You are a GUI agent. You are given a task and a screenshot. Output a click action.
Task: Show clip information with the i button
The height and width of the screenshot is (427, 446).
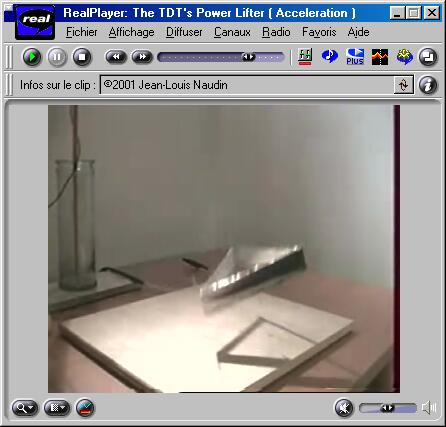point(428,85)
